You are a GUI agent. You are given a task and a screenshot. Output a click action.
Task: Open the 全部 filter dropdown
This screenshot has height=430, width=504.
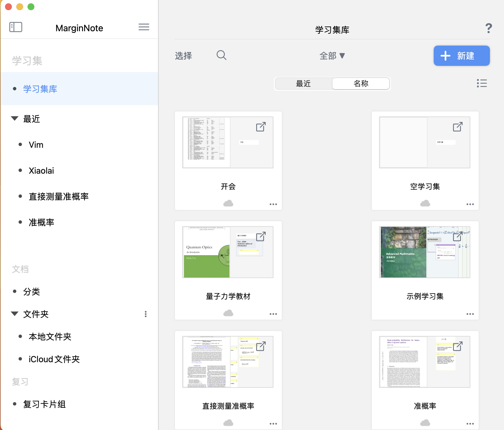[x=332, y=56]
